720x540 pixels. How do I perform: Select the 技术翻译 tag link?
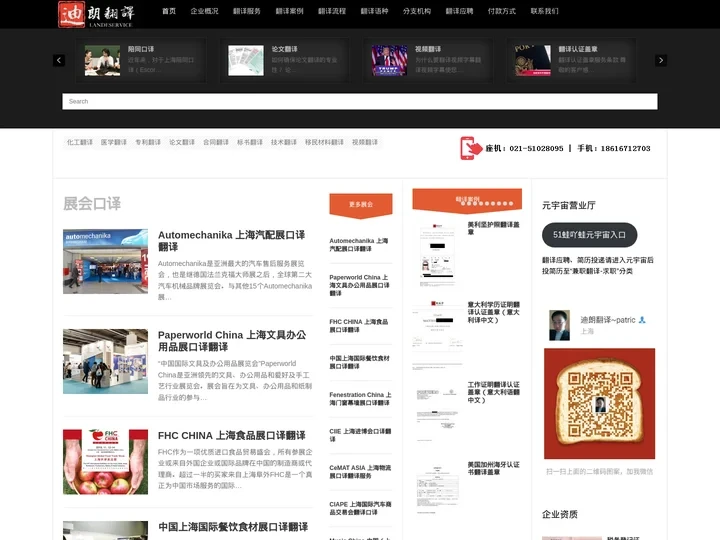(284, 142)
